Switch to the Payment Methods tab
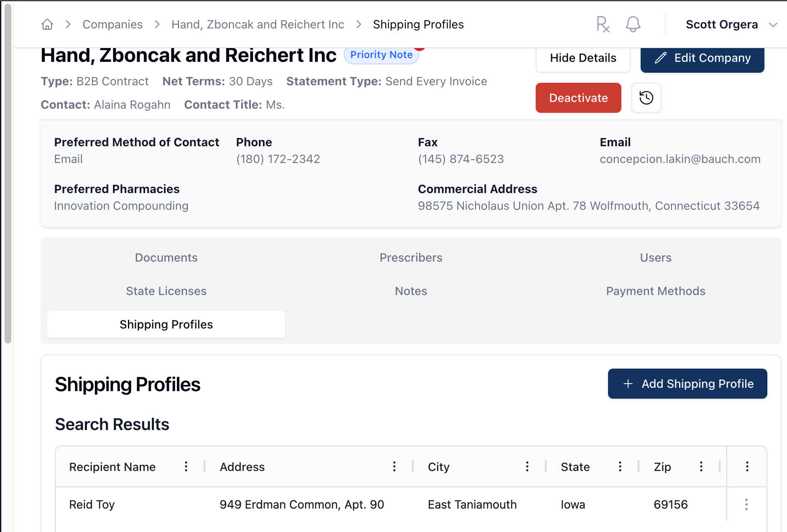The image size is (787, 532). (655, 291)
